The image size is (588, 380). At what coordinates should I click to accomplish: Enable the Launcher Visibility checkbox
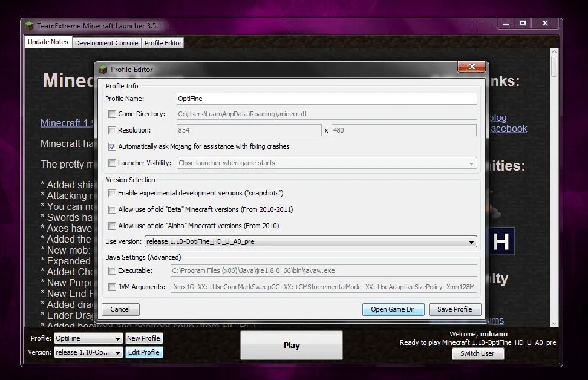tap(112, 163)
